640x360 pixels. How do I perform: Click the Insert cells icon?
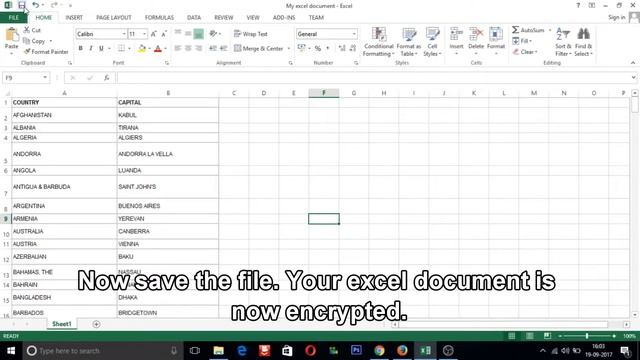(x=456, y=34)
